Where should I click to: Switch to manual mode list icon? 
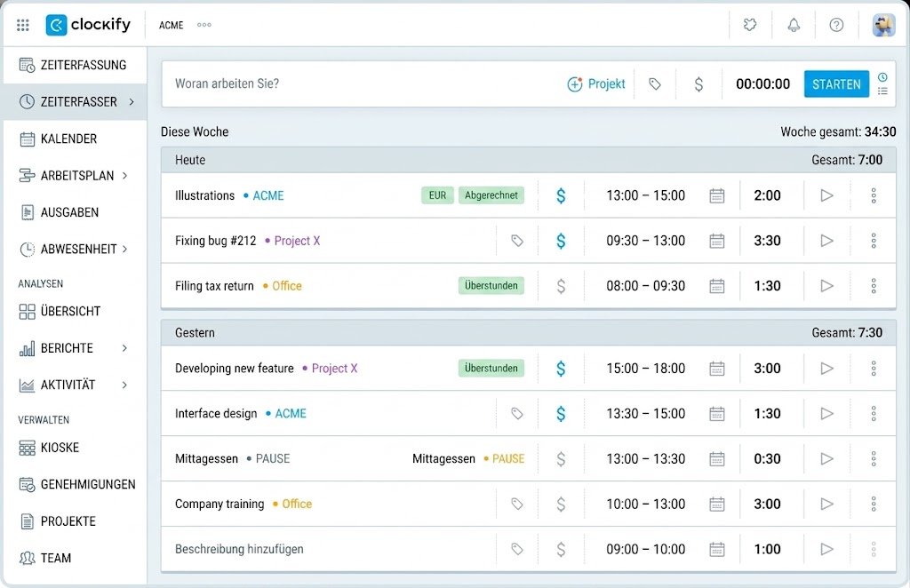click(x=882, y=91)
